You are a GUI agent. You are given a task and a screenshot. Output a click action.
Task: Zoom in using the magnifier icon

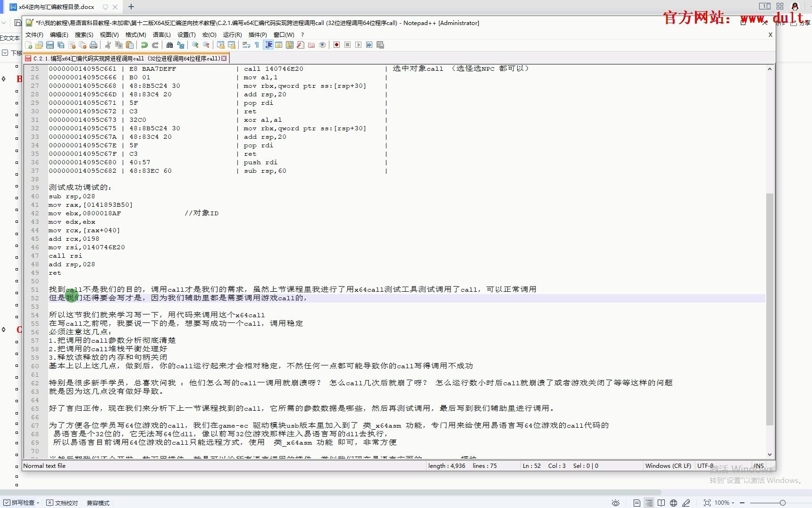[195, 45]
